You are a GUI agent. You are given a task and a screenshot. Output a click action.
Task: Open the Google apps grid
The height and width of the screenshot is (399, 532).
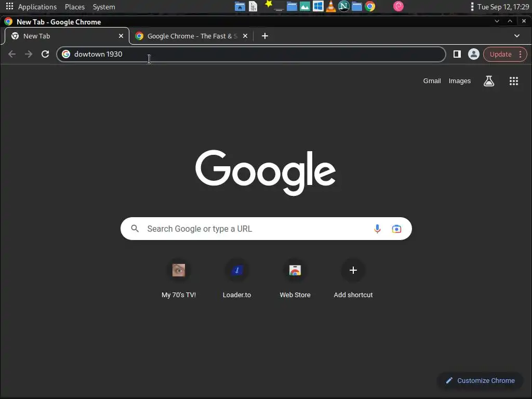[514, 81]
